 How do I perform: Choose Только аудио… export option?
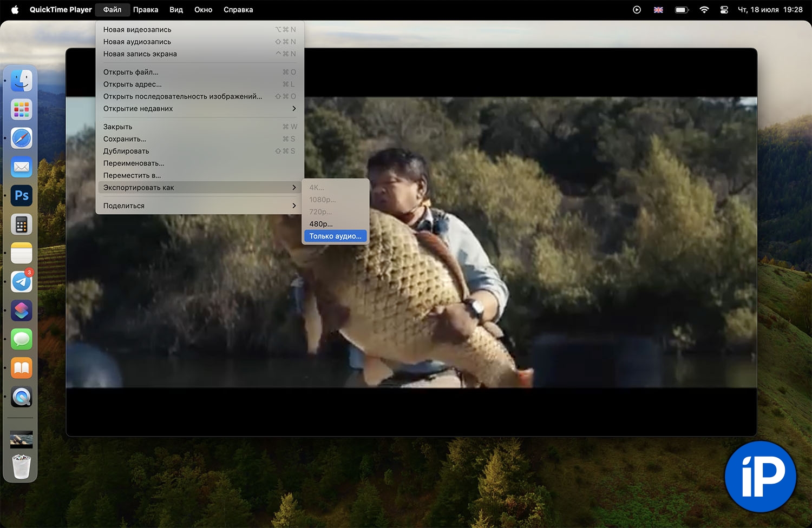[x=335, y=236]
